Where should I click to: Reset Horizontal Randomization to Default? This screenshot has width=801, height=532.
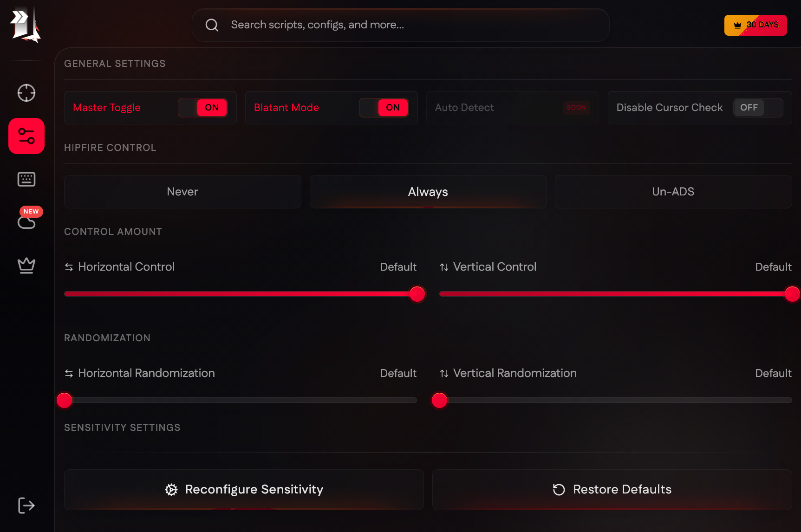point(398,373)
